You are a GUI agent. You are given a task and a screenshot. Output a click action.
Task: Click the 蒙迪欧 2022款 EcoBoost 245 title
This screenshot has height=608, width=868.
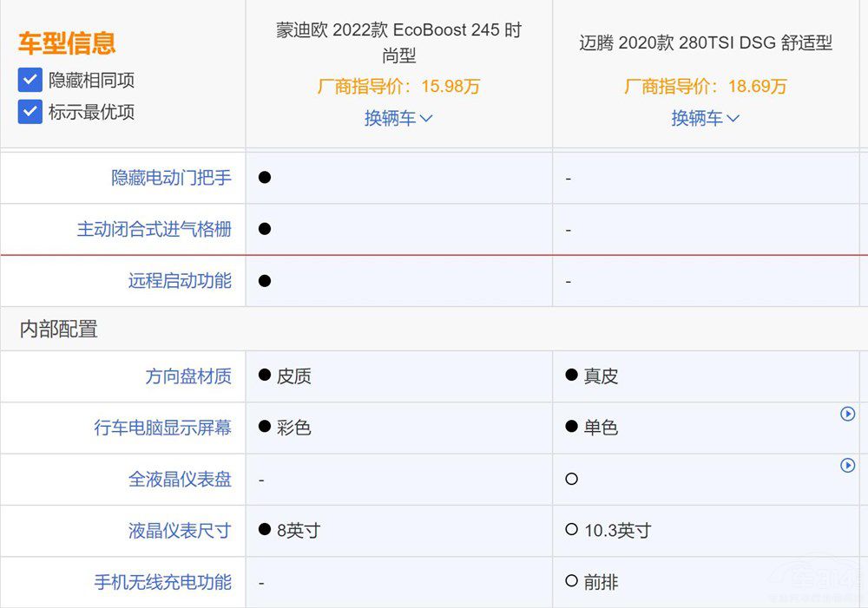398,42
